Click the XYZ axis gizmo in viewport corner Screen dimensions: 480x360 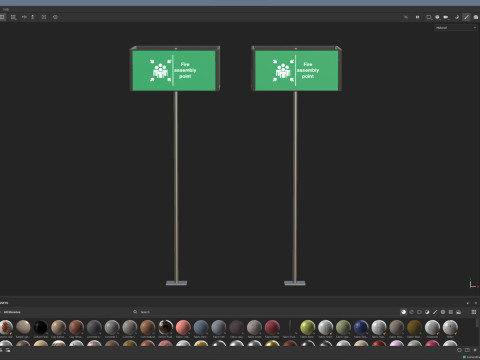[x=473, y=284]
